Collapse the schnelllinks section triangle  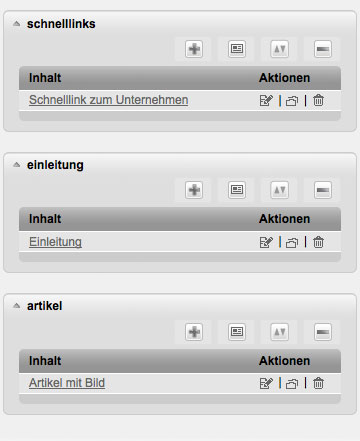click(16, 24)
